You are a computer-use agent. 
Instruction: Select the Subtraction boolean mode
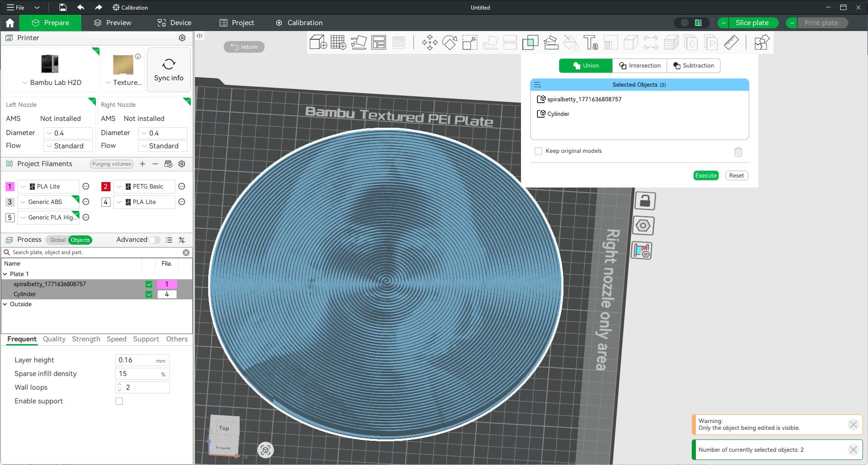[x=693, y=66]
